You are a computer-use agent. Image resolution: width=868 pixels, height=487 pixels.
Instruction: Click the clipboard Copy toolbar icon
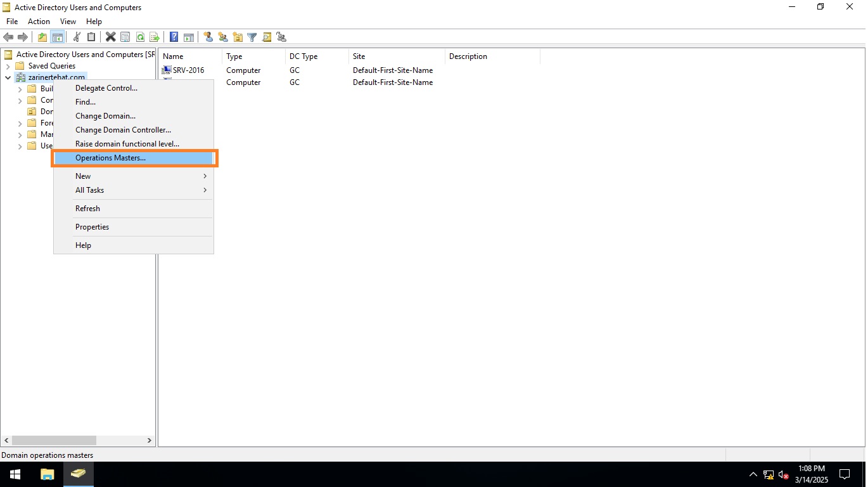pyautogui.click(x=91, y=37)
